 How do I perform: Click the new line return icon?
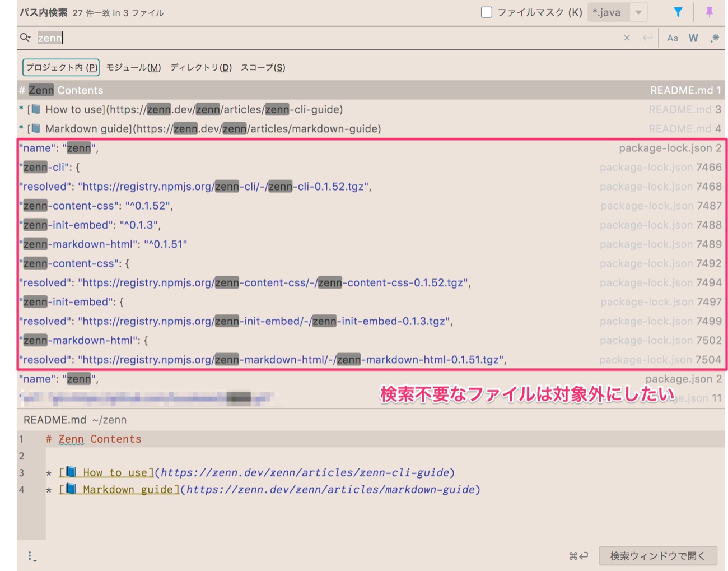[647, 38]
